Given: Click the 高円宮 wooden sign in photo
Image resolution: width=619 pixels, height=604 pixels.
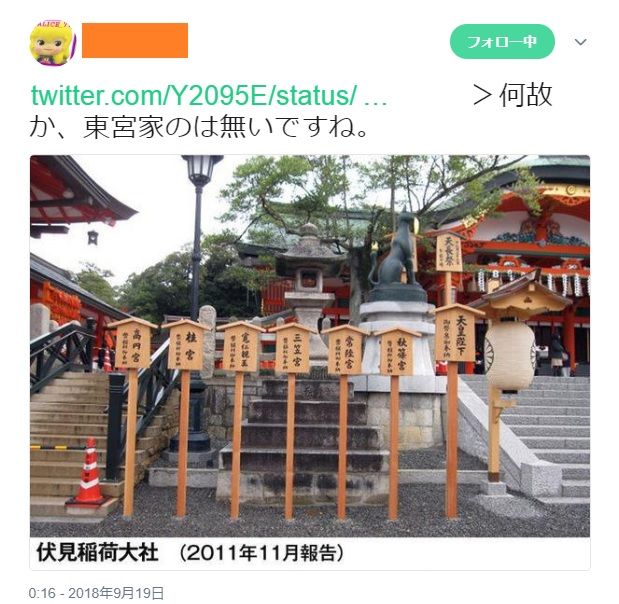Looking at the screenshot, I should 133,343.
